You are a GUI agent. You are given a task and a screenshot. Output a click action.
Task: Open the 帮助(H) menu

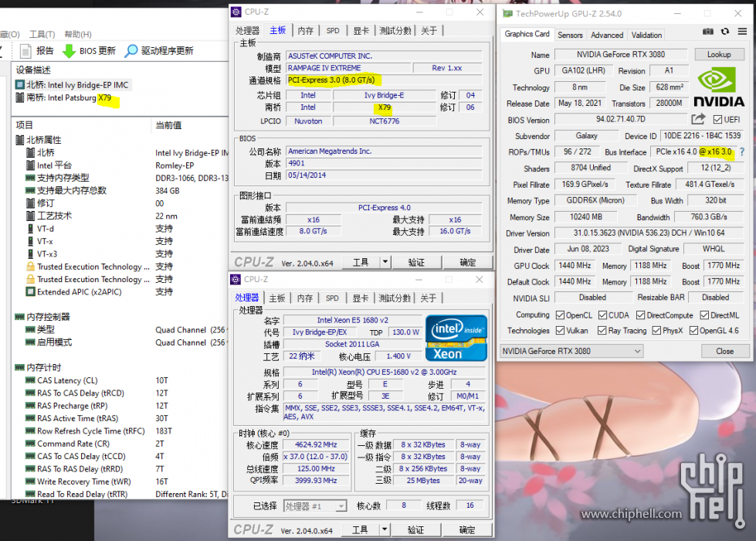tap(78, 34)
